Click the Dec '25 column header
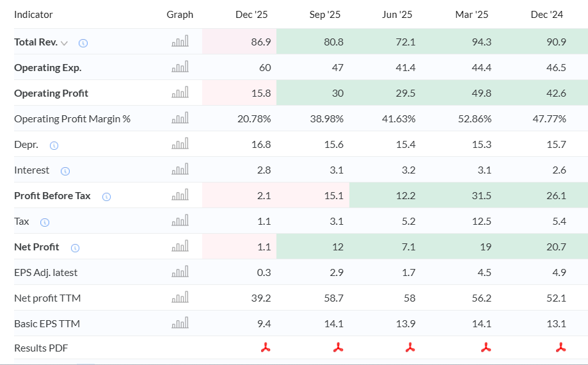Viewport: 588px width, 365px height. pyautogui.click(x=251, y=15)
